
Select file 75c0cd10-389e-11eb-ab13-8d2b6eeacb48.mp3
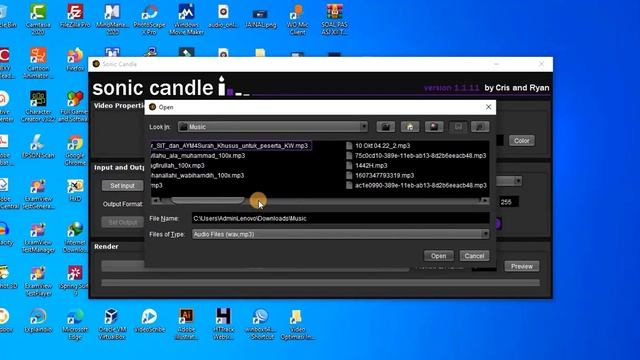point(416,156)
